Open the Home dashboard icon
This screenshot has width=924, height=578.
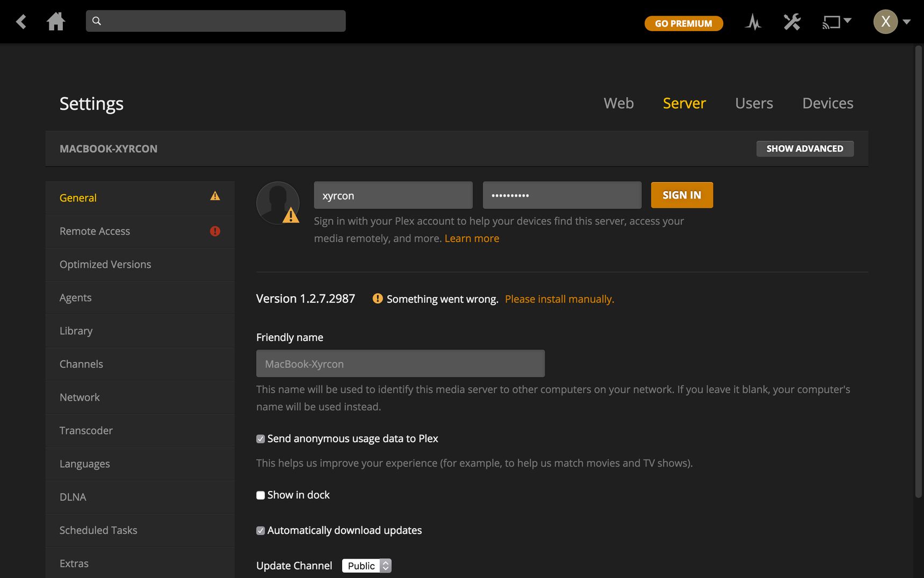click(56, 22)
